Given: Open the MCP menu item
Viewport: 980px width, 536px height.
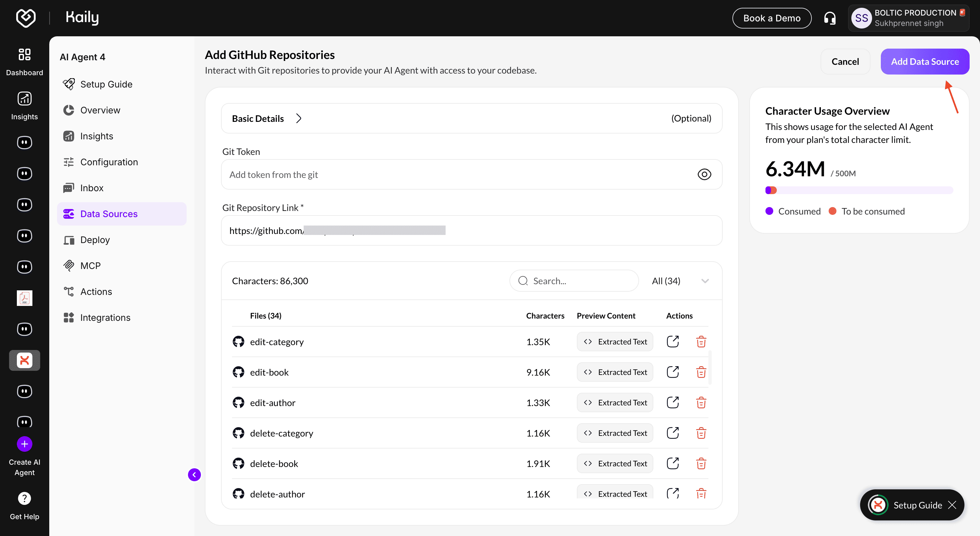Looking at the screenshot, I should coord(90,265).
